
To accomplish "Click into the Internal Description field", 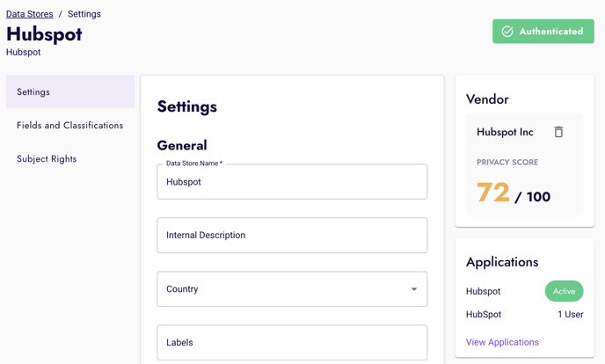I will click(292, 236).
